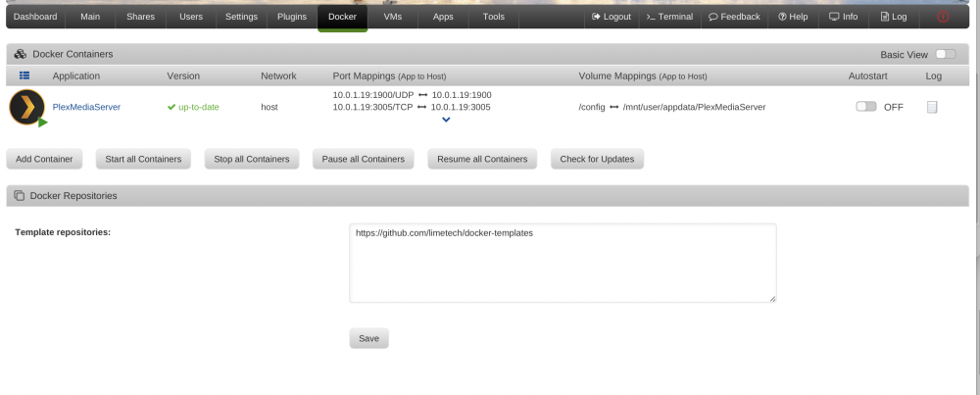
Task: Click Check for Updates button
Action: (597, 159)
